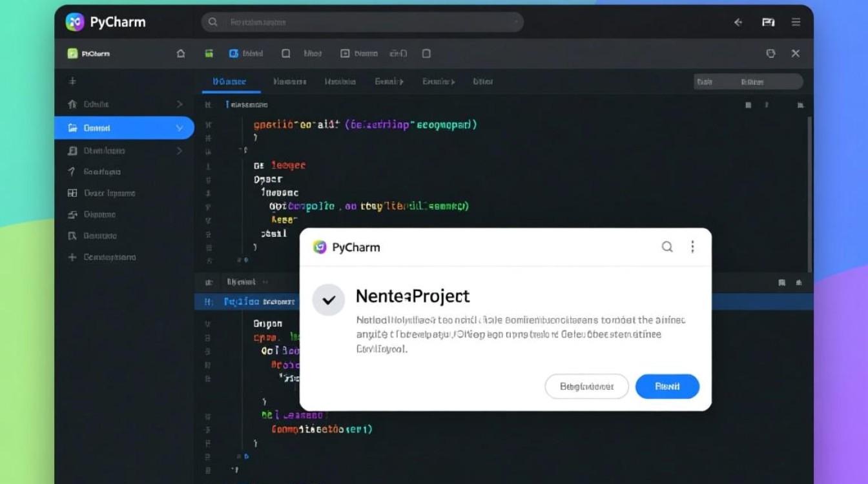Collapse the highlighted blue sidebar folder item
The width and height of the screenshot is (868, 484).
click(180, 128)
